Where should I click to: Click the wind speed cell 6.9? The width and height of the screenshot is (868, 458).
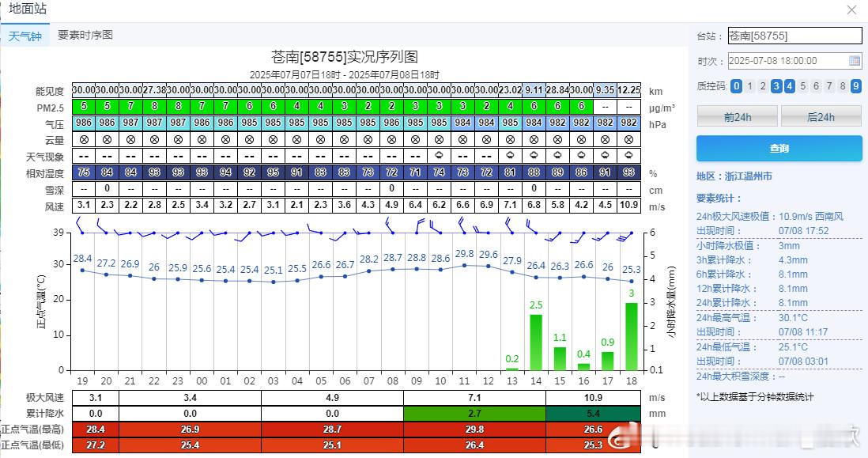click(x=487, y=205)
